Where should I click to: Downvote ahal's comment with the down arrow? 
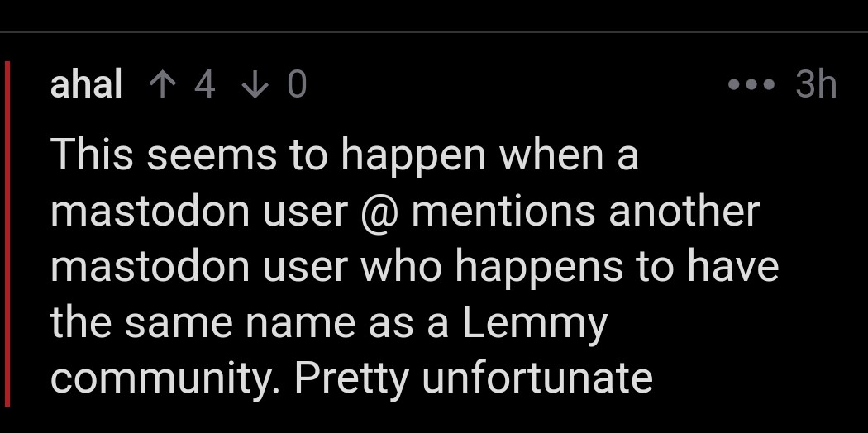(255, 85)
